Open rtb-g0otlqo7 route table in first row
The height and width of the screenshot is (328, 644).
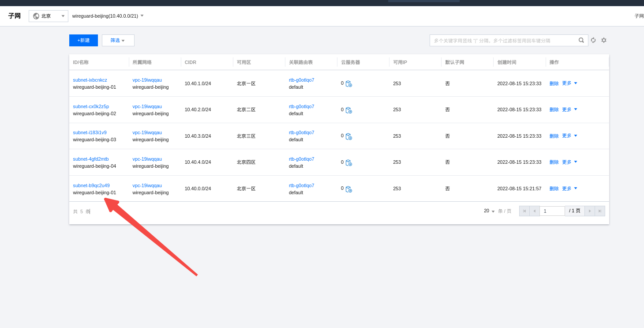point(302,80)
